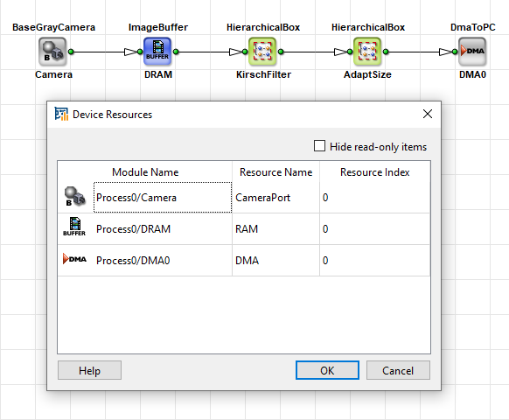Cancel the Device Resources dialog
Screen dimensions: 509x420
click(x=398, y=370)
